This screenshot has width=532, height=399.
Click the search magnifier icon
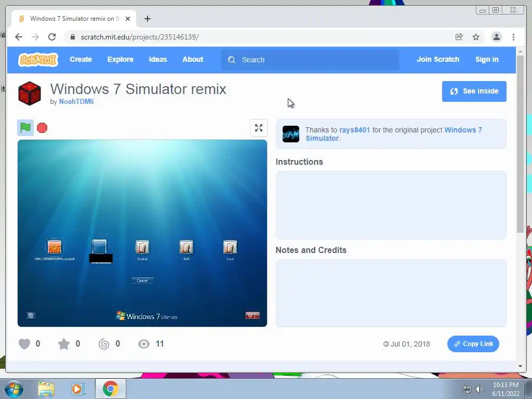tap(232, 60)
